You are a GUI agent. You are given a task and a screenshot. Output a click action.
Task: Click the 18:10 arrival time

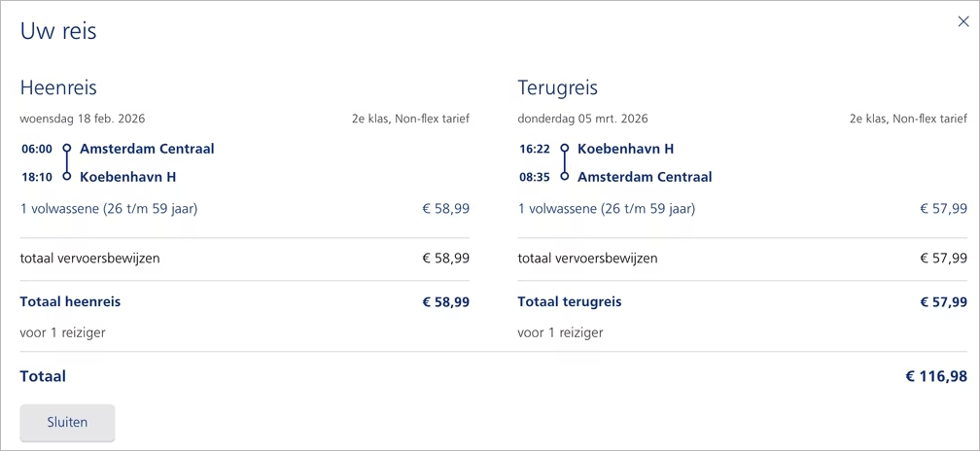coord(37,177)
